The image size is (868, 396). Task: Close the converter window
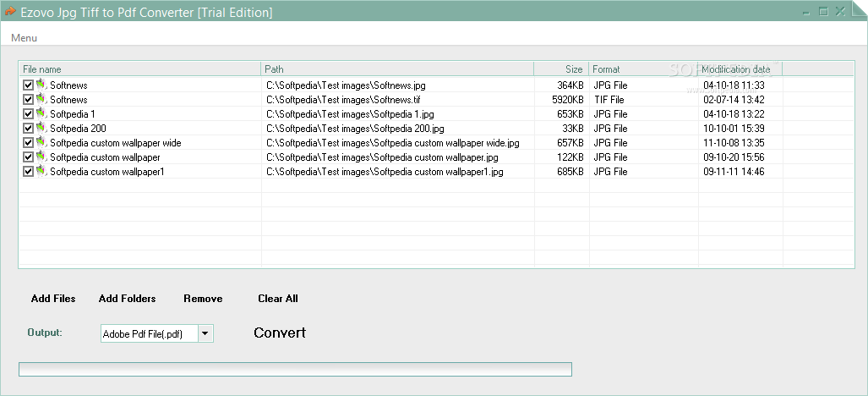(x=840, y=11)
